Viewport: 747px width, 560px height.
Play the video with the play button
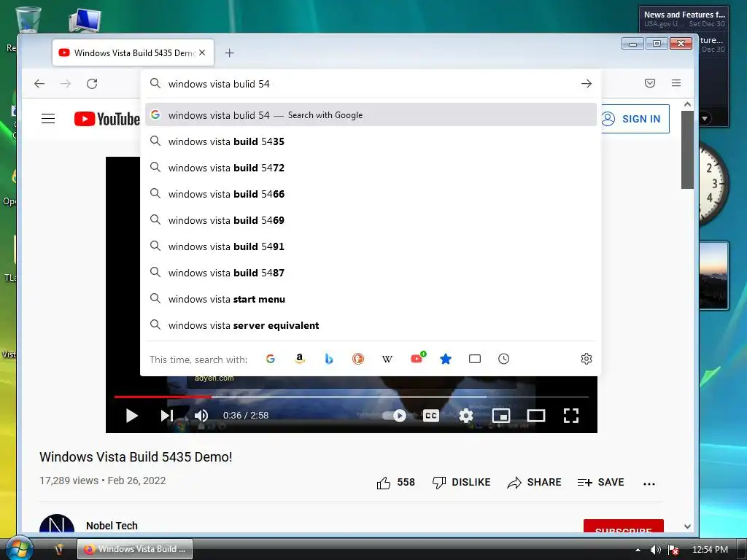pyautogui.click(x=131, y=416)
